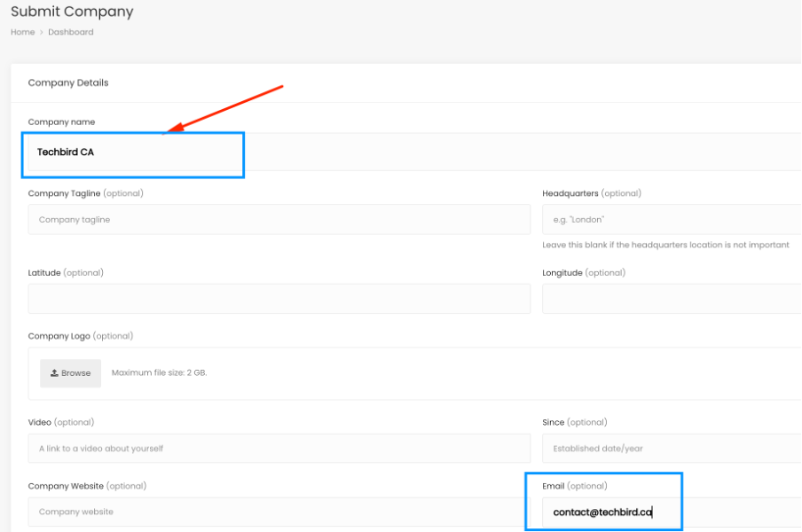
Task: Click the Email input field
Action: pos(672,512)
